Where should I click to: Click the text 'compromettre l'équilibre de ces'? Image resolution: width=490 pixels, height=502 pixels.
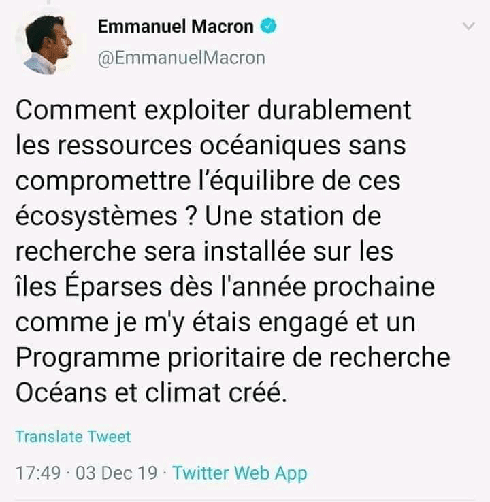[208, 181]
